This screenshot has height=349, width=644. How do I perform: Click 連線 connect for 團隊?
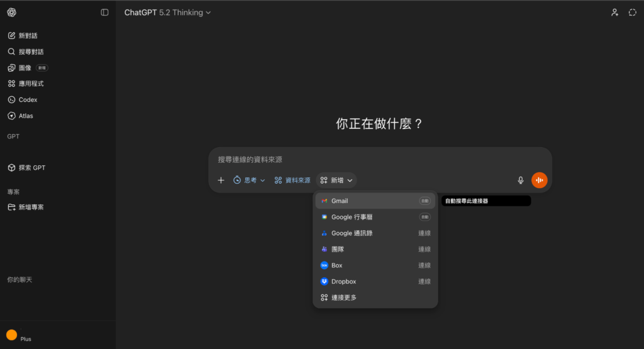[425, 249]
